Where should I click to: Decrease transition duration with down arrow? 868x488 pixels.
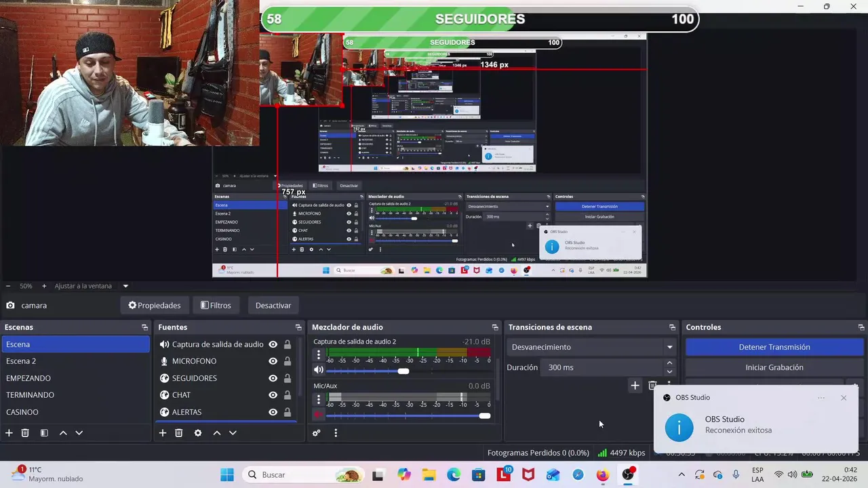coord(670,371)
